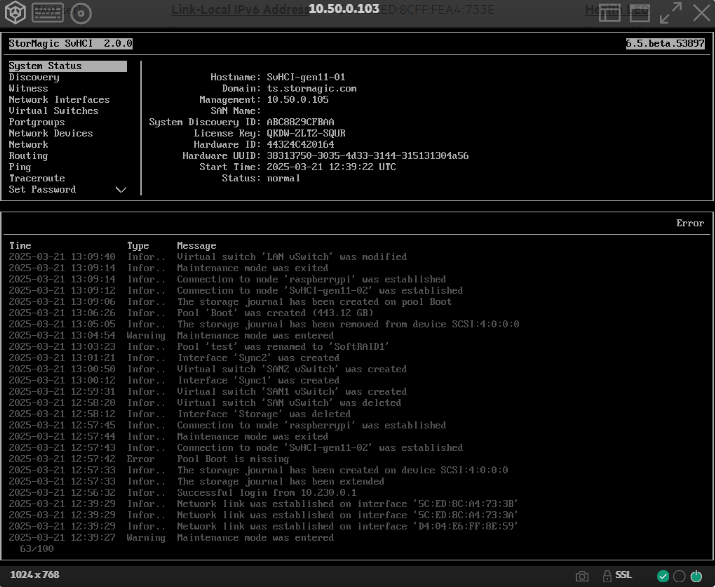
Task: Select link established on '5C:ED:8C:A4:73:3B' row
Action: [263, 504]
